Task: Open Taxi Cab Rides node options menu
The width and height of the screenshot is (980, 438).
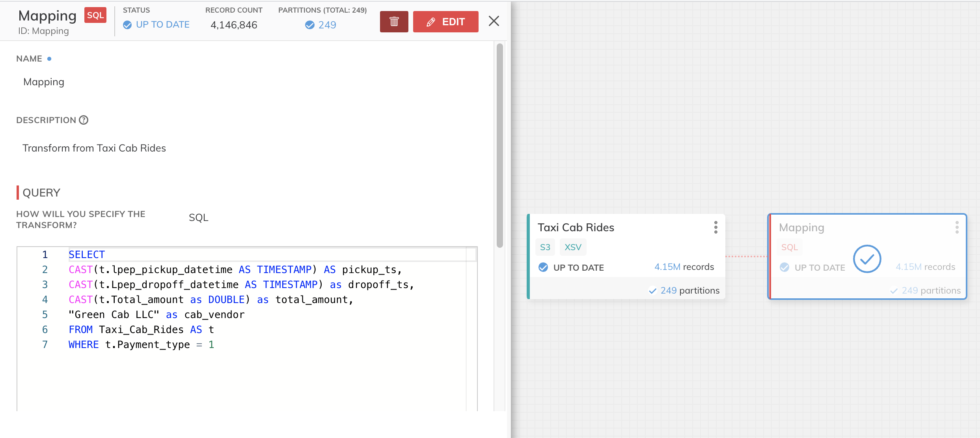Action: click(715, 227)
